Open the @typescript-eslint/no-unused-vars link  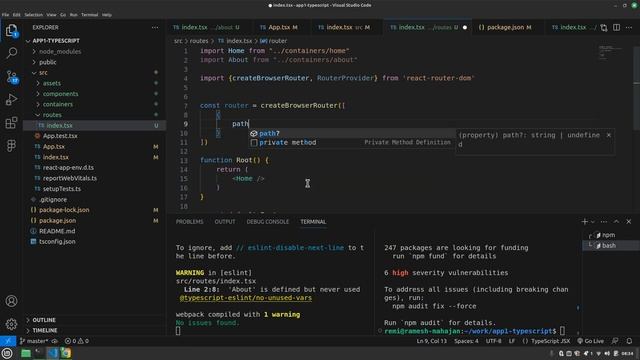(x=246, y=298)
